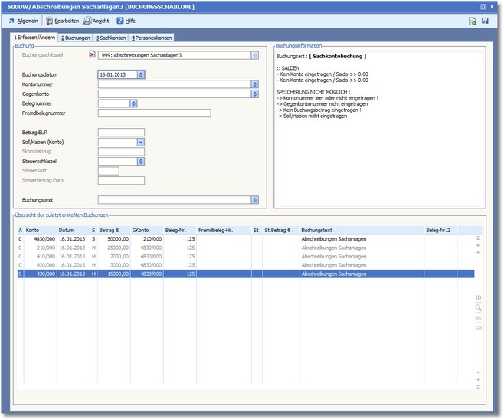The image size is (504, 420).
Task: Click the save disk icon in toolbar
Action: pos(485,21)
